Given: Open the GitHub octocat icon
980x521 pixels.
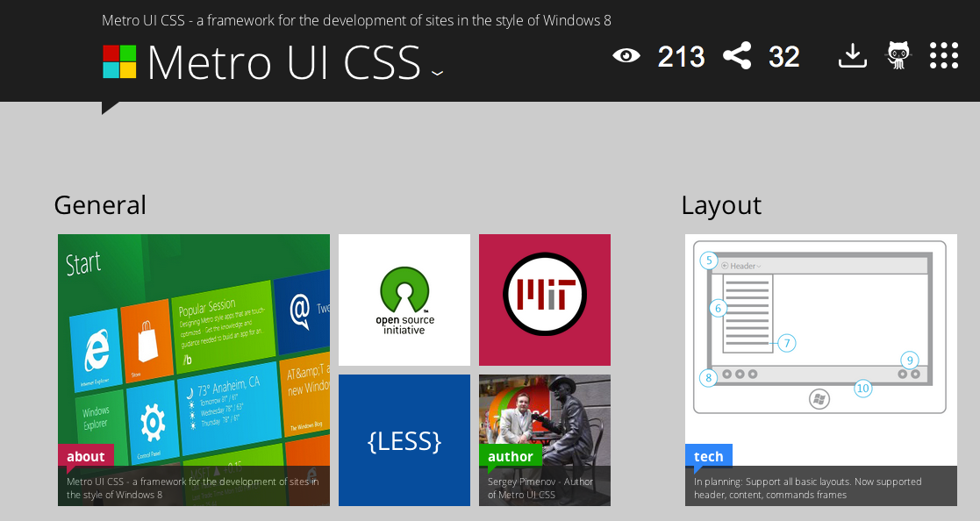Looking at the screenshot, I should coord(898,56).
